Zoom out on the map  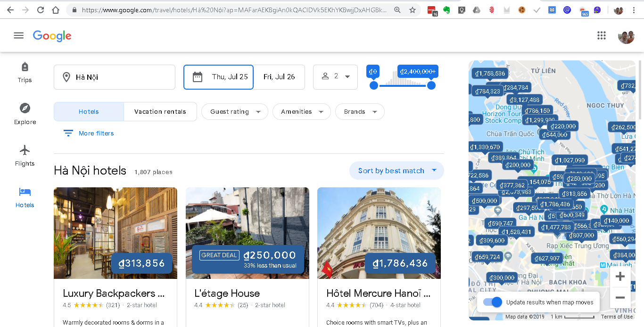coord(620,298)
